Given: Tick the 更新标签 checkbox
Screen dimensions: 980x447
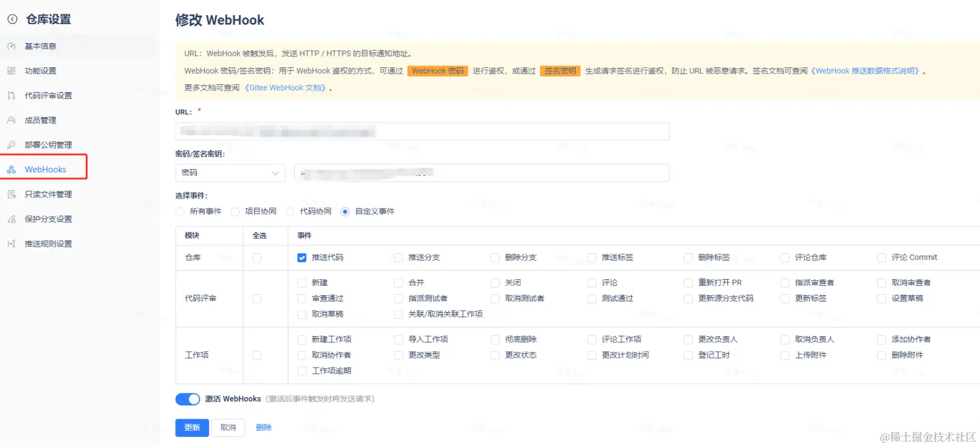Looking at the screenshot, I should click(x=785, y=298).
